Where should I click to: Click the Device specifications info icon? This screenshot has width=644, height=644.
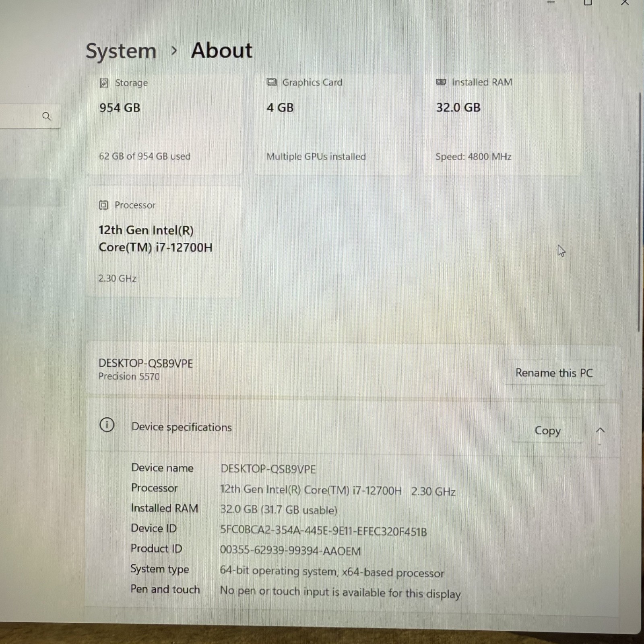coord(107,425)
